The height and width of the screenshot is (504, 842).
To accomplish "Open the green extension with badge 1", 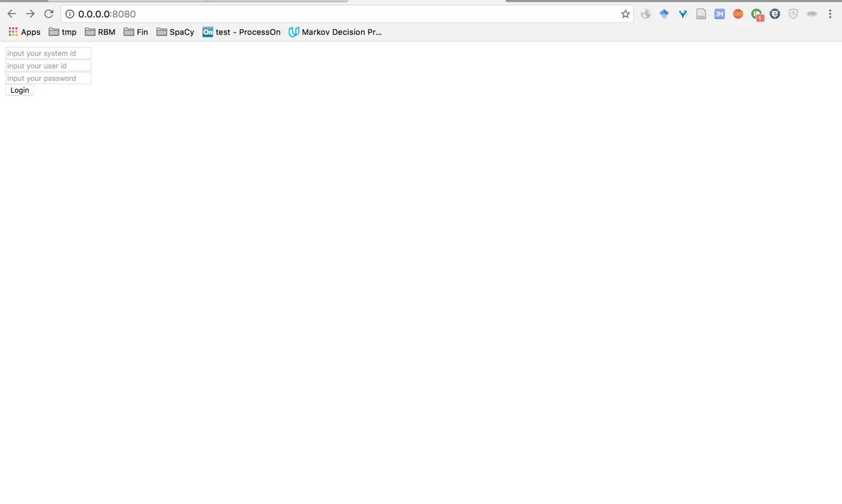I will pos(757,15).
